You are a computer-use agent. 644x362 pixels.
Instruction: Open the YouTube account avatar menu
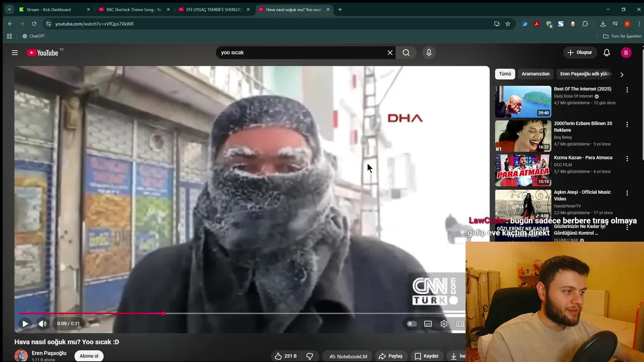pyautogui.click(x=626, y=53)
